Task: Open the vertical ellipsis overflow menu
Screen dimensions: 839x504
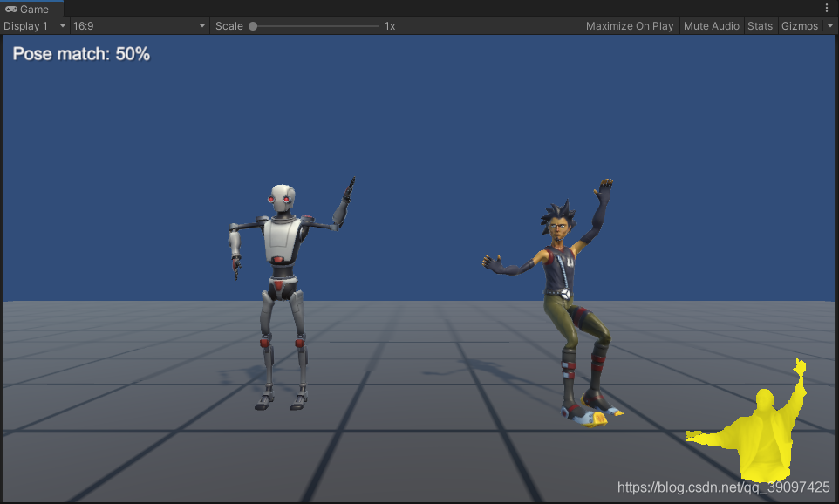Action: click(x=827, y=8)
